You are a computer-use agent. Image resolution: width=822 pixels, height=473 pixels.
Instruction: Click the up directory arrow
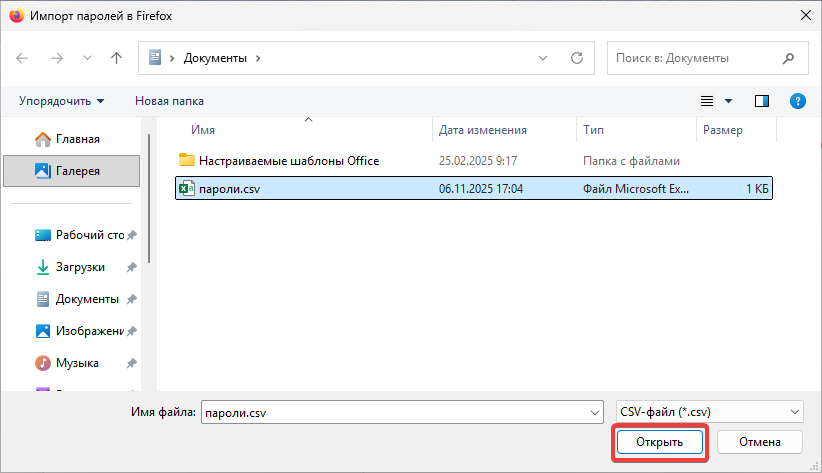pyautogui.click(x=116, y=58)
